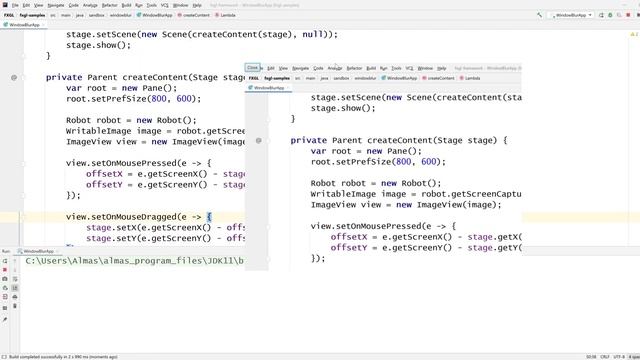The image size is (640, 360).
Task: Close the WindowBlurApp editor tab
Action: (x=43, y=25)
